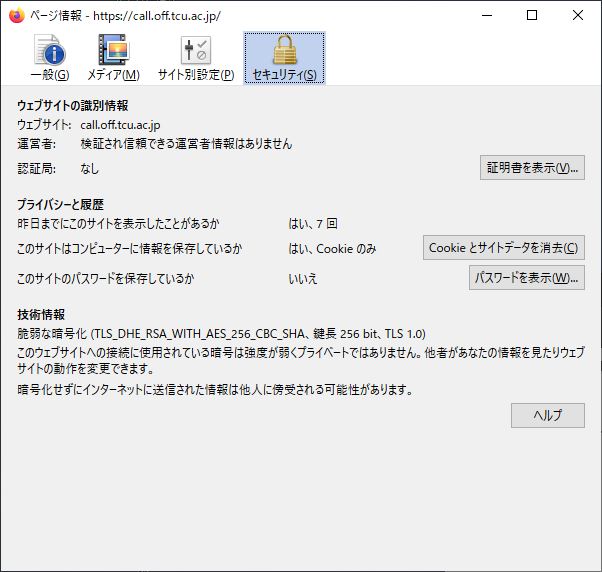Screen dimensions: 602x572
Task: Open saved passwords via パスワードを表示(W)...
Action: pyautogui.click(x=527, y=277)
